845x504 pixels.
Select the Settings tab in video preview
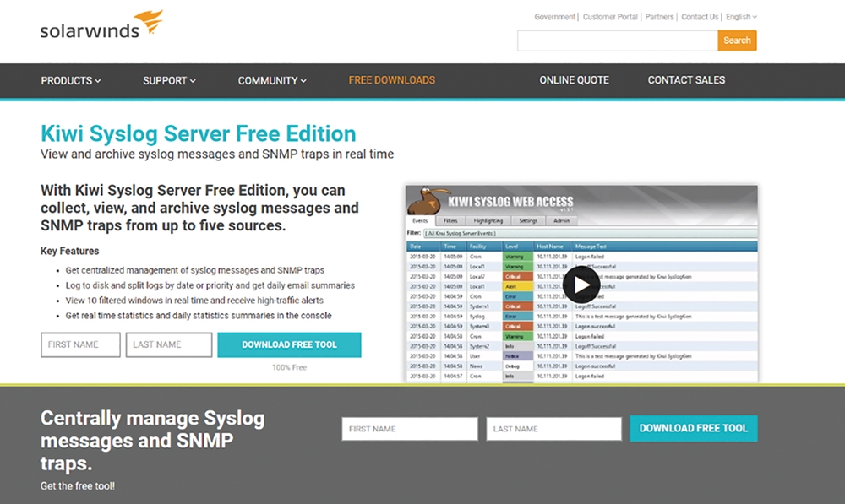pyautogui.click(x=528, y=221)
